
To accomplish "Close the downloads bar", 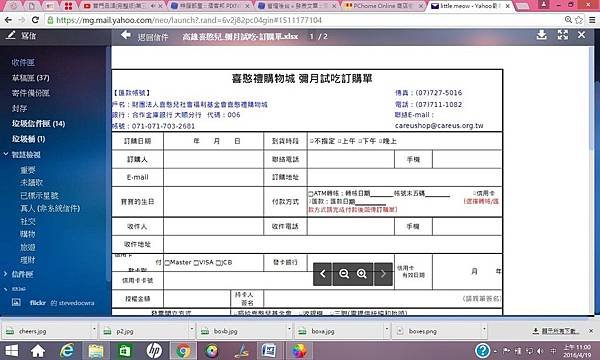I will tap(591, 331).
